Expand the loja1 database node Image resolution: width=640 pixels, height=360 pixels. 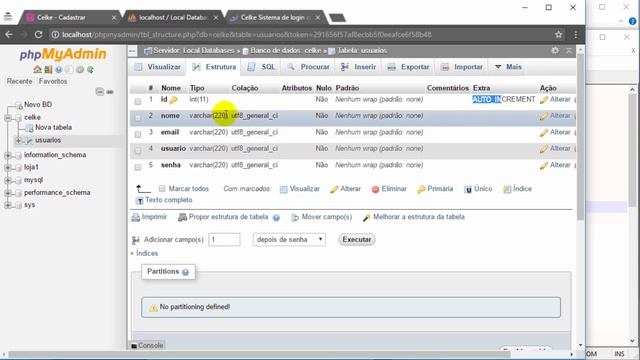pyautogui.click(x=8, y=168)
